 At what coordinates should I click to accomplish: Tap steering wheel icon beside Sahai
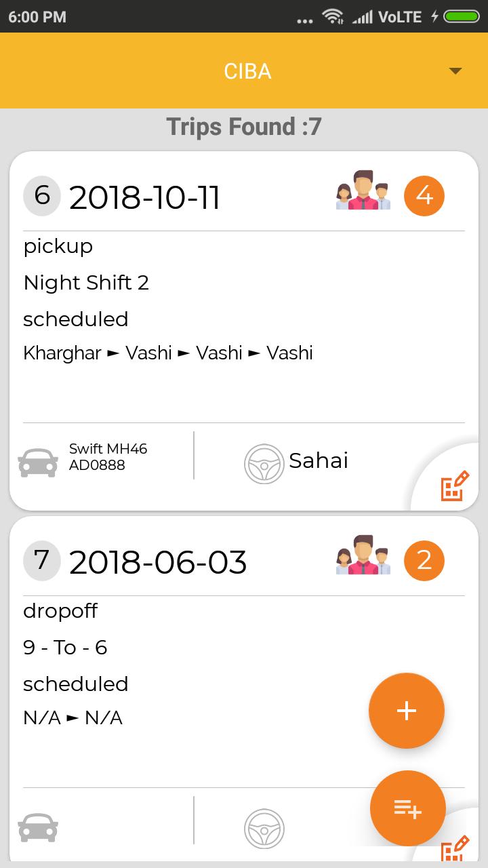pos(264,464)
